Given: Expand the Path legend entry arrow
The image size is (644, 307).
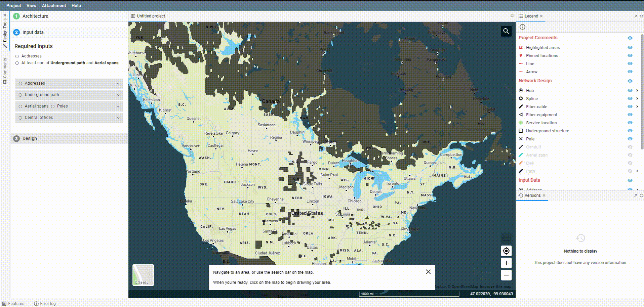Looking at the screenshot, I should pos(637,171).
